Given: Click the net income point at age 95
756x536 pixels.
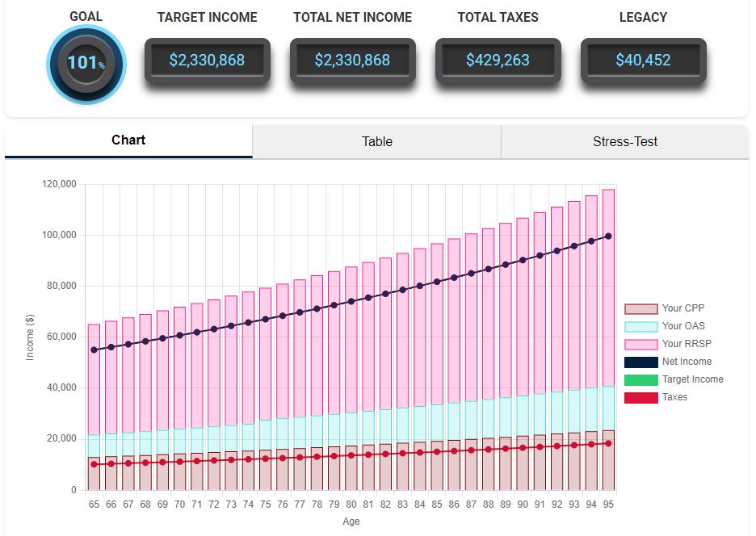Looking at the screenshot, I should (x=608, y=237).
